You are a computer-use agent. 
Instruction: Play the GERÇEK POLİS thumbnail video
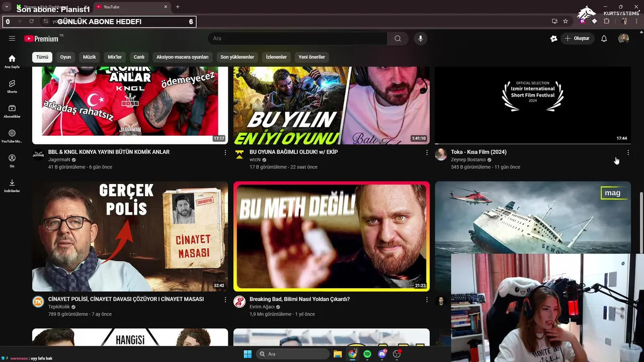pos(130,236)
